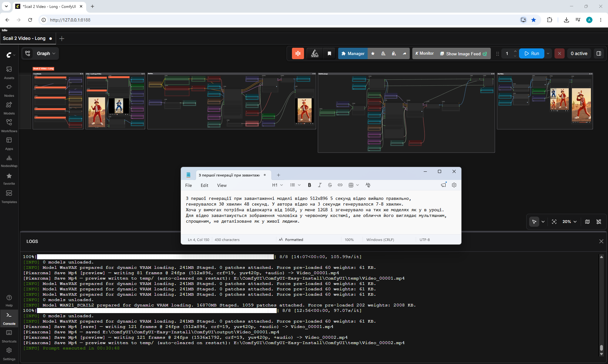Image resolution: width=608 pixels, height=364 pixels.
Task: Open the table insert dropdown in Notepad
Action: pyautogui.click(x=354, y=185)
